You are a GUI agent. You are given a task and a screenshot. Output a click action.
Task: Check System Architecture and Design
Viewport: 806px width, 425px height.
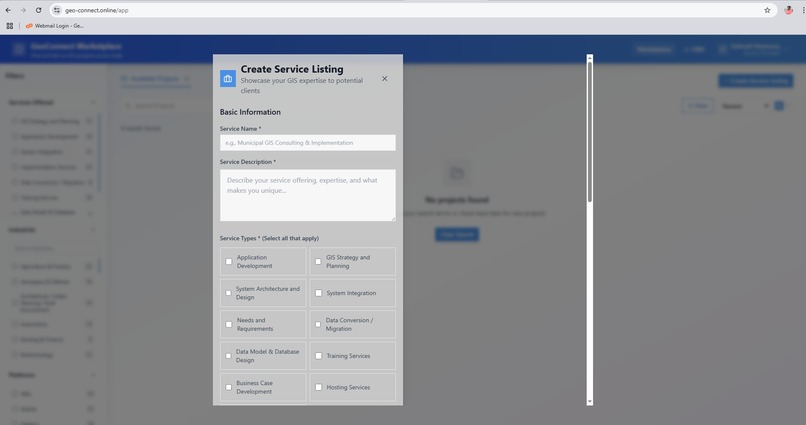228,293
